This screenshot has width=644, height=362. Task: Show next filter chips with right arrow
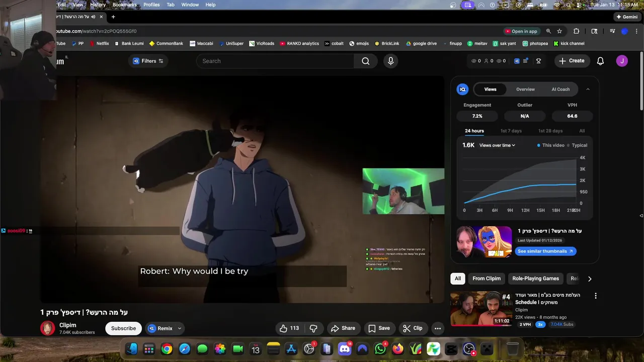coord(590,279)
